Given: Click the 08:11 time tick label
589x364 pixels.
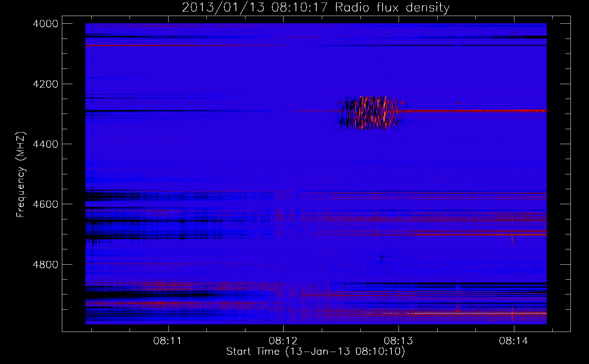Looking at the screenshot, I should (167, 341).
